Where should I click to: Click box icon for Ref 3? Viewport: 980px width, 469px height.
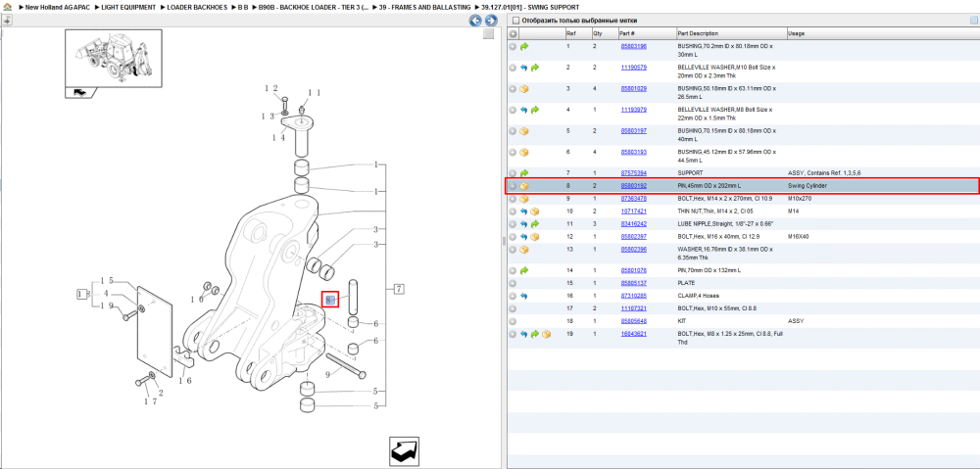tap(524, 89)
